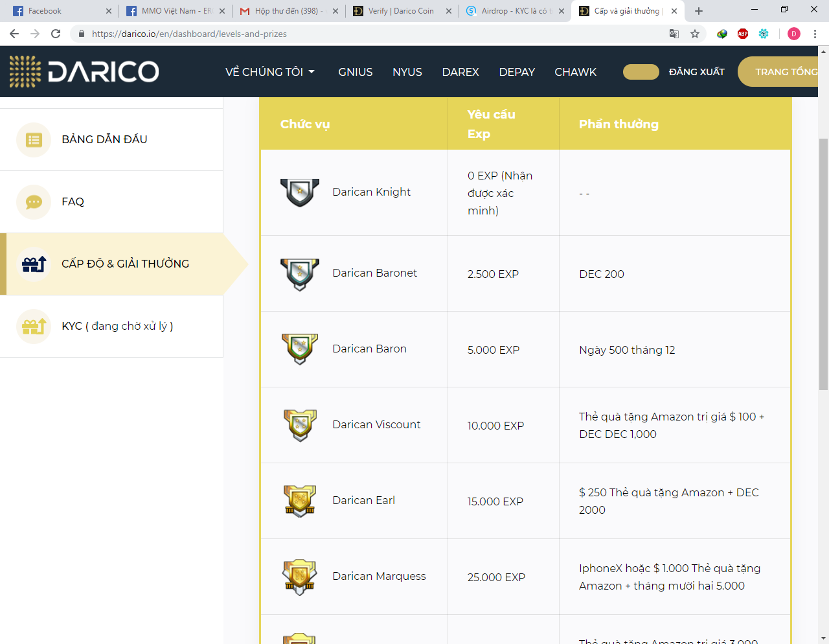829x644 pixels.
Task: Select the Darican Knight rank name
Action: 372,192
